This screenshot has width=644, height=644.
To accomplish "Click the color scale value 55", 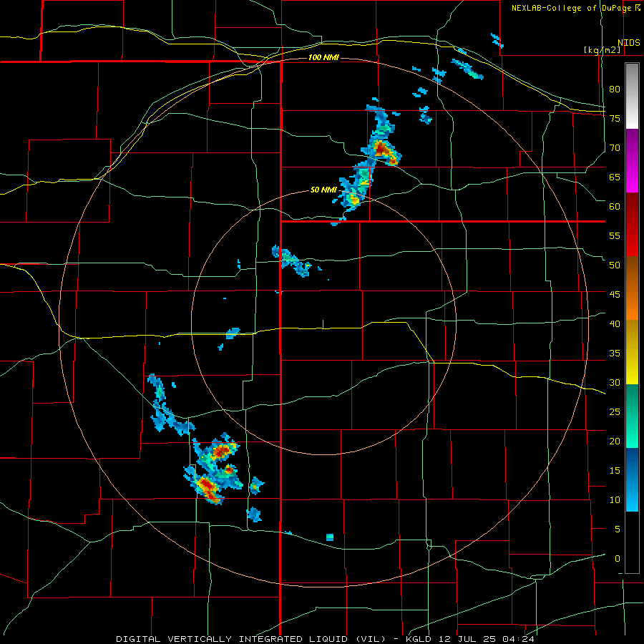I will tap(615, 236).
